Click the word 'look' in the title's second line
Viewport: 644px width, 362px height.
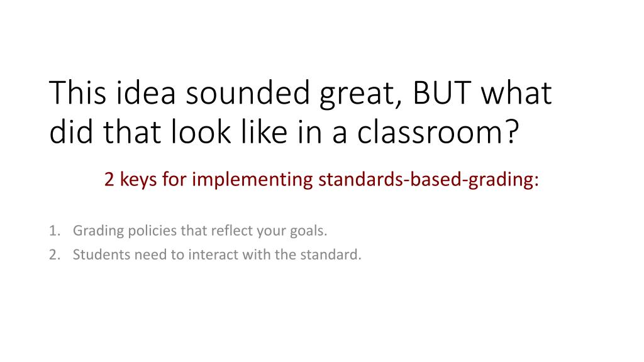tap(201, 132)
